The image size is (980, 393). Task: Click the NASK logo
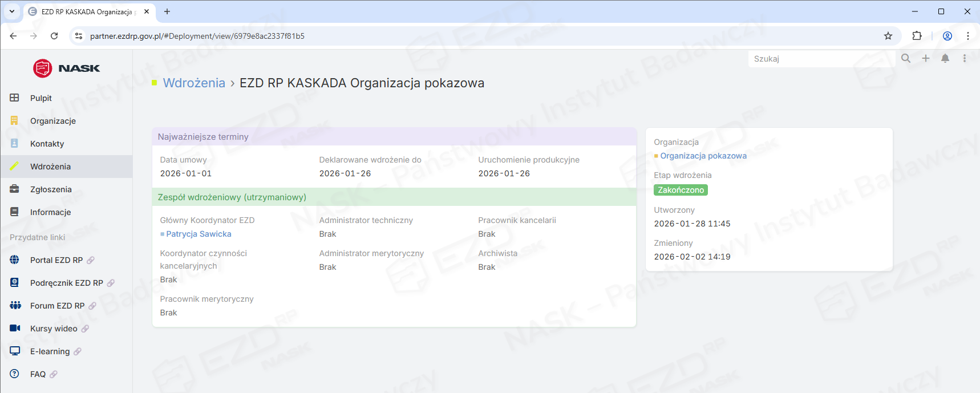[66, 68]
